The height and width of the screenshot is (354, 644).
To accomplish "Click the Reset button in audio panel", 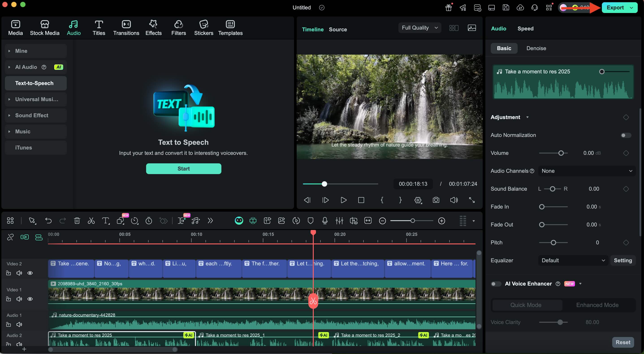I will coord(622,342).
